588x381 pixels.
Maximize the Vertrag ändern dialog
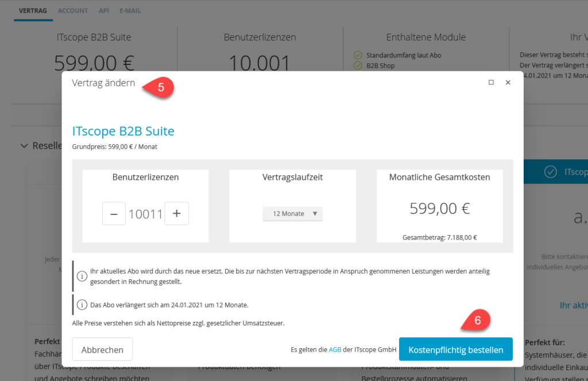tap(491, 82)
